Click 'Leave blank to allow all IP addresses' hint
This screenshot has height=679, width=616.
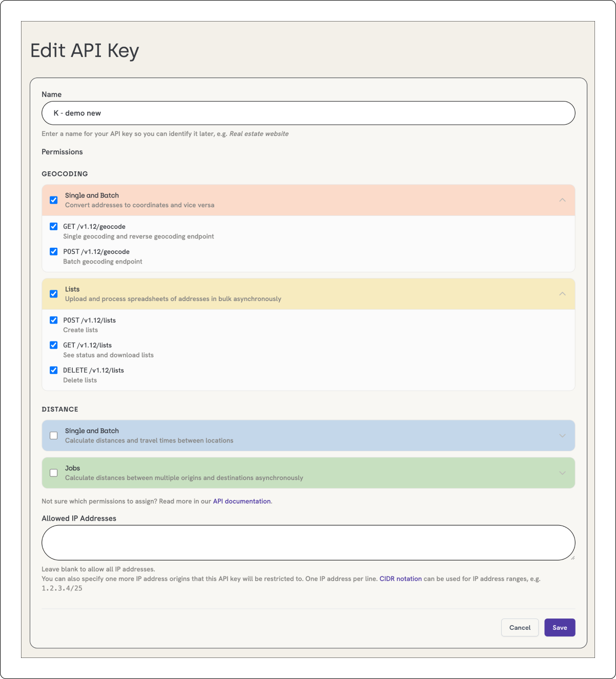tap(98, 569)
